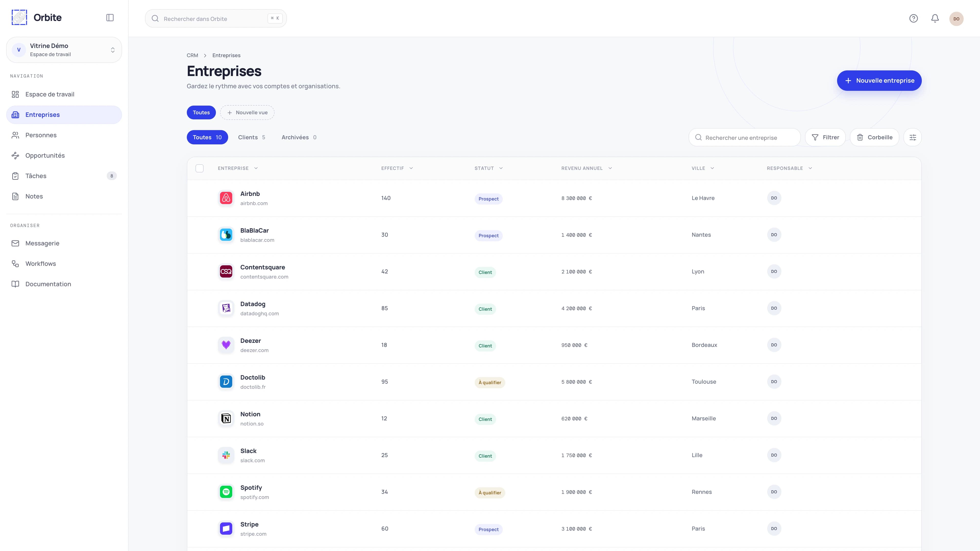Open the Revenu annuel column sort chevron
Screen dimensions: 980x551
(x=610, y=168)
